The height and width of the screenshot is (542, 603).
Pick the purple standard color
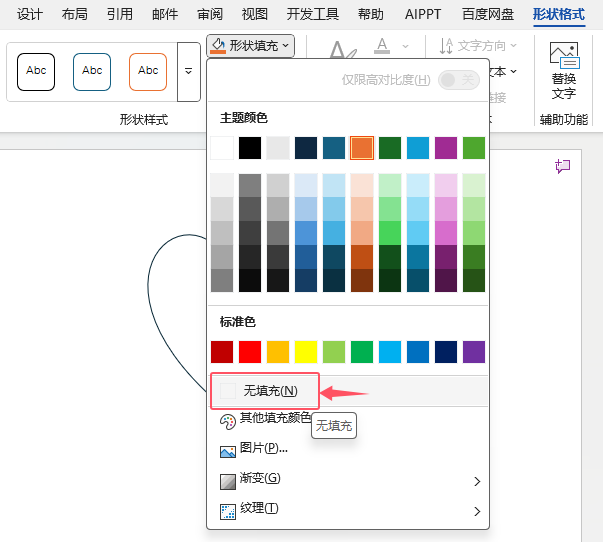[x=474, y=352]
